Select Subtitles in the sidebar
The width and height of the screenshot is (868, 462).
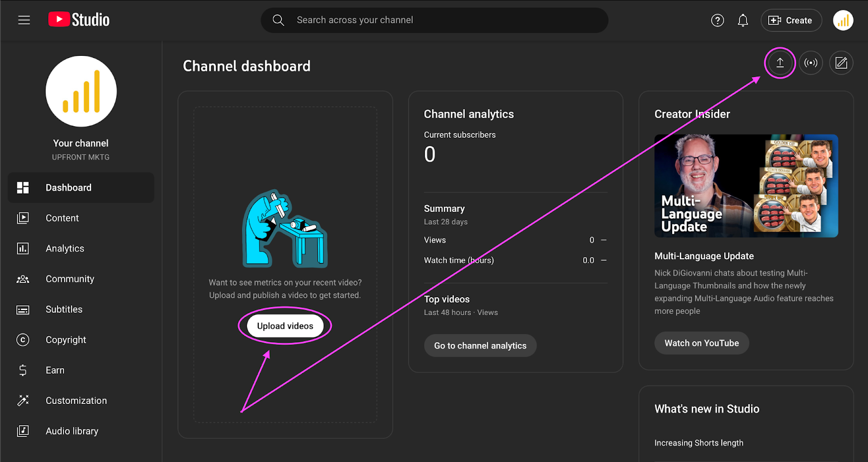pos(81,310)
